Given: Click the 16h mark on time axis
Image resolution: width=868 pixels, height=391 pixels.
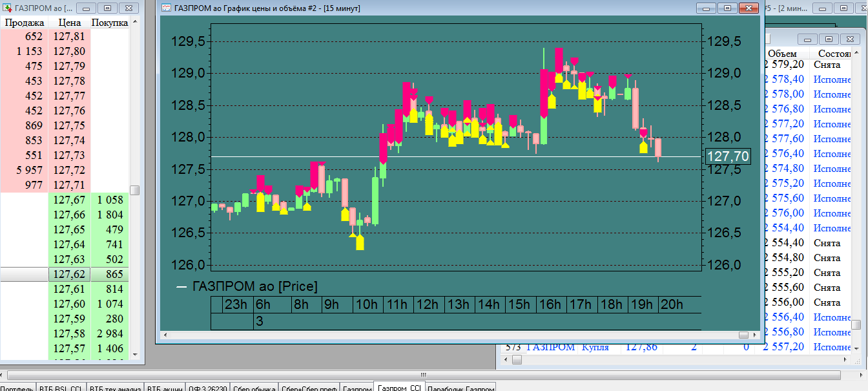Looking at the screenshot, I should [x=550, y=305].
